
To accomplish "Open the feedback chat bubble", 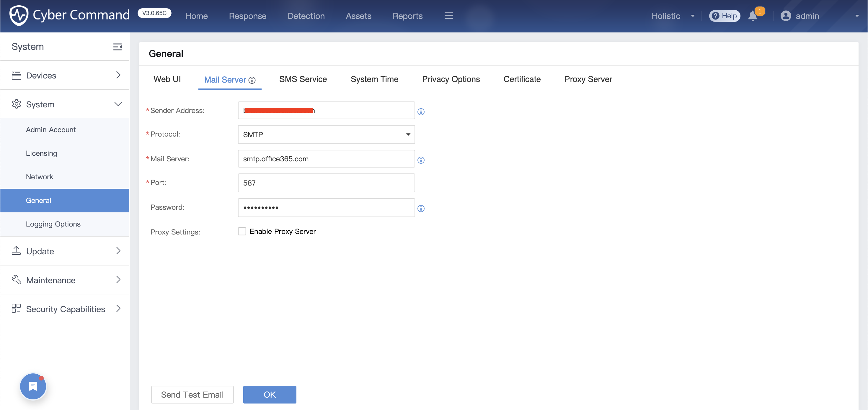I will [x=33, y=386].
